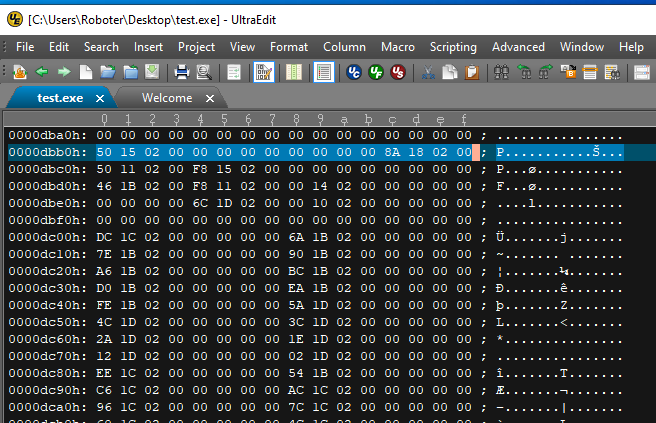
Task: Click byte F8 in row 0000dbc0h
Action: pos(200,169)
